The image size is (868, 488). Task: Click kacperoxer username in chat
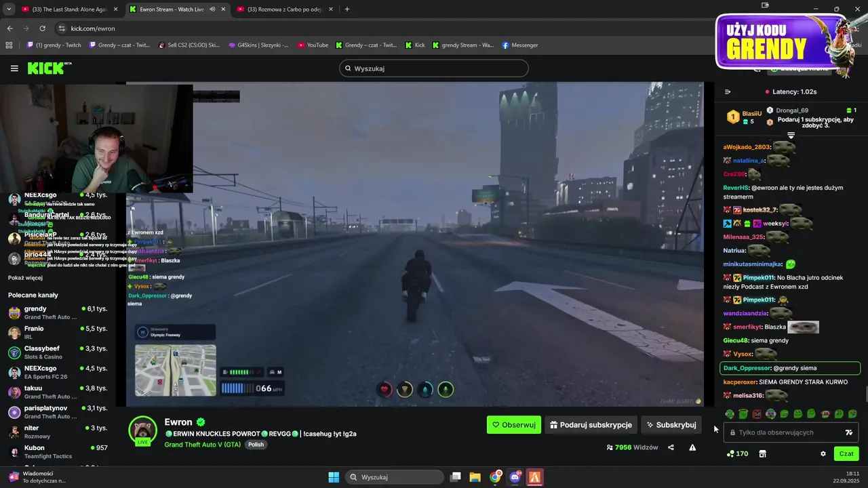coord(740,382)
